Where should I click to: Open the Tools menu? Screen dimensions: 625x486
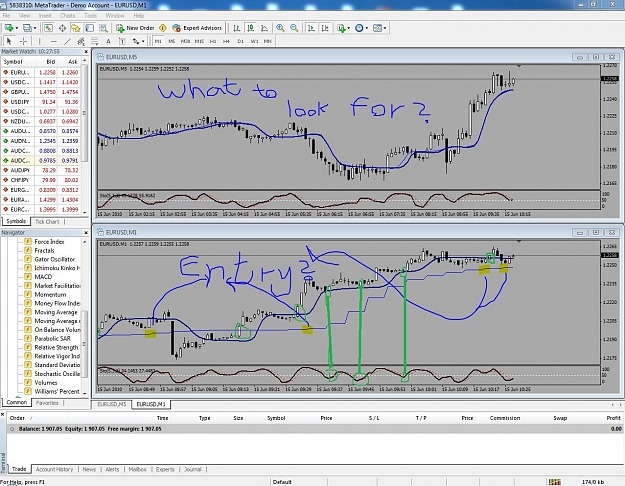(90, 16)
